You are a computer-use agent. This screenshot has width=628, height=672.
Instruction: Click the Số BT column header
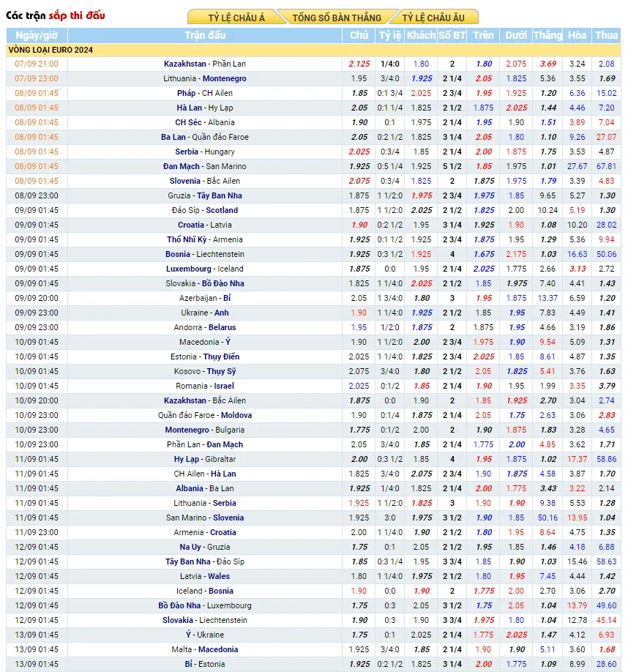(452, 35)
